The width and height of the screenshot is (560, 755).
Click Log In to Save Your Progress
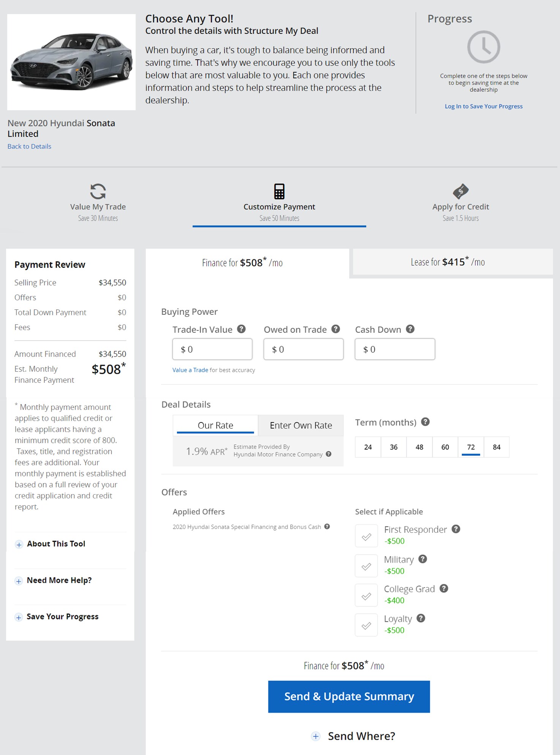[x=483, y=106]
